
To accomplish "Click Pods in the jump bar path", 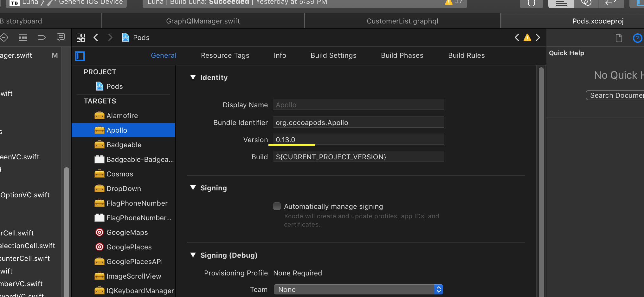I will 141,38.
